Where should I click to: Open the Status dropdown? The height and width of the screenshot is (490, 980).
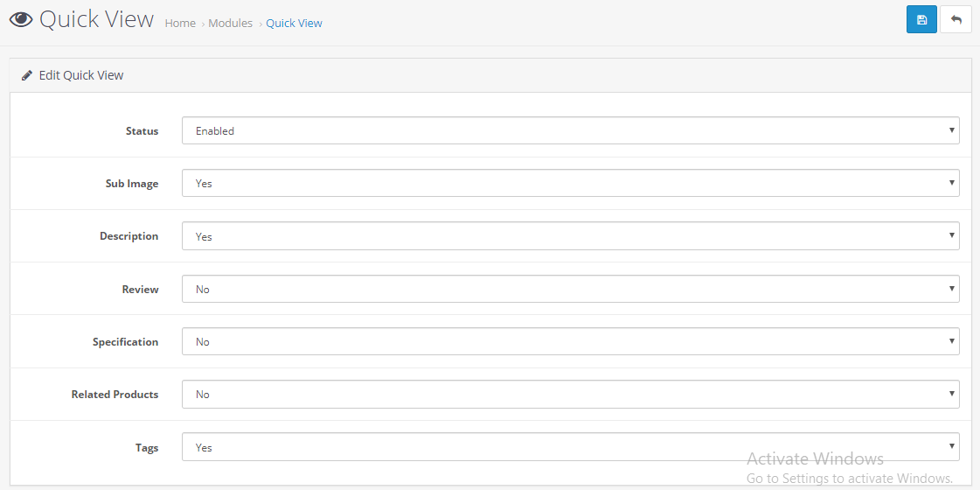tap(571, 130)
